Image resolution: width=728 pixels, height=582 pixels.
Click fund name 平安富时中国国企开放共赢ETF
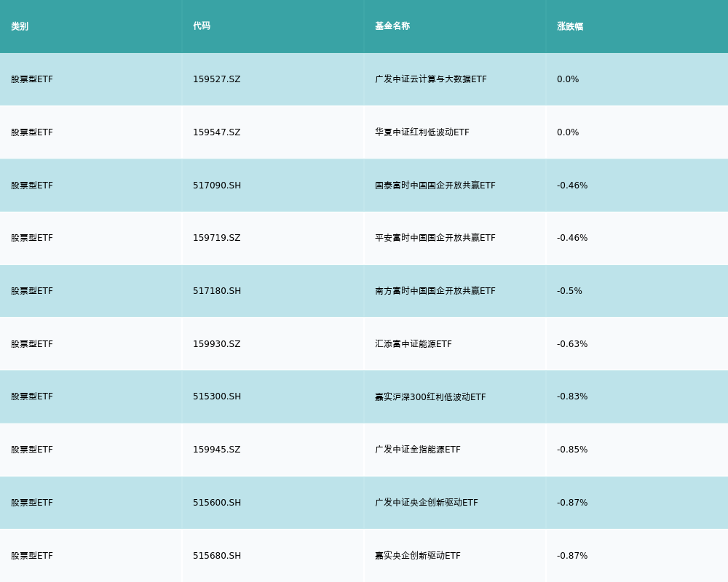coord(435,238)
